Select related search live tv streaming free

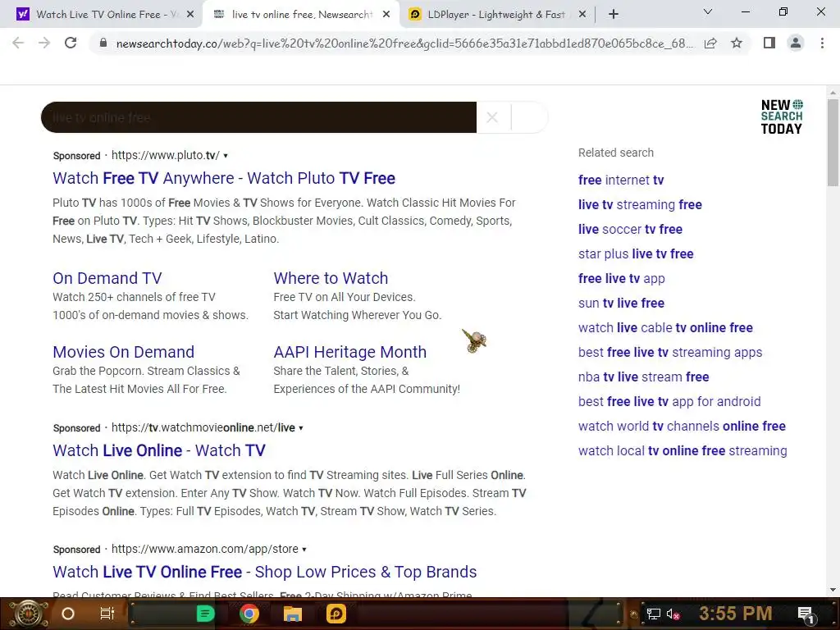[640, 204]
